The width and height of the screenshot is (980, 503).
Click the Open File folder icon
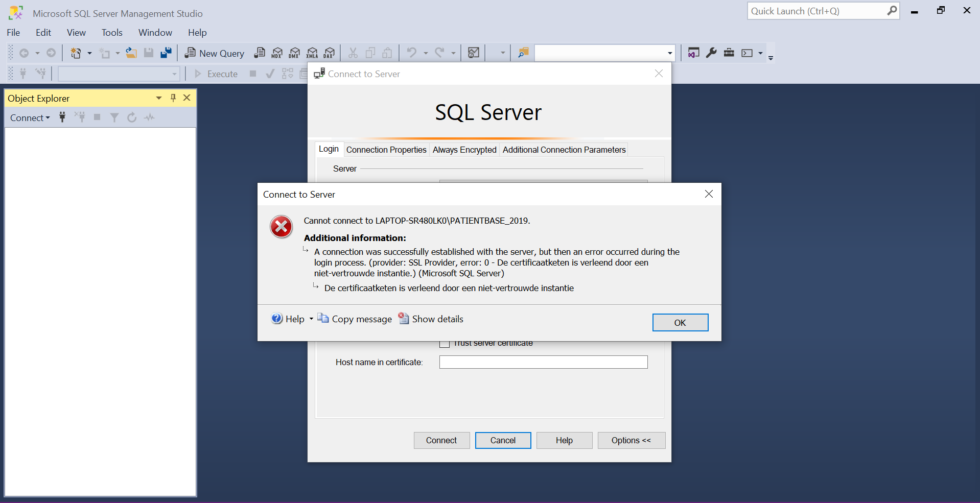131,53
